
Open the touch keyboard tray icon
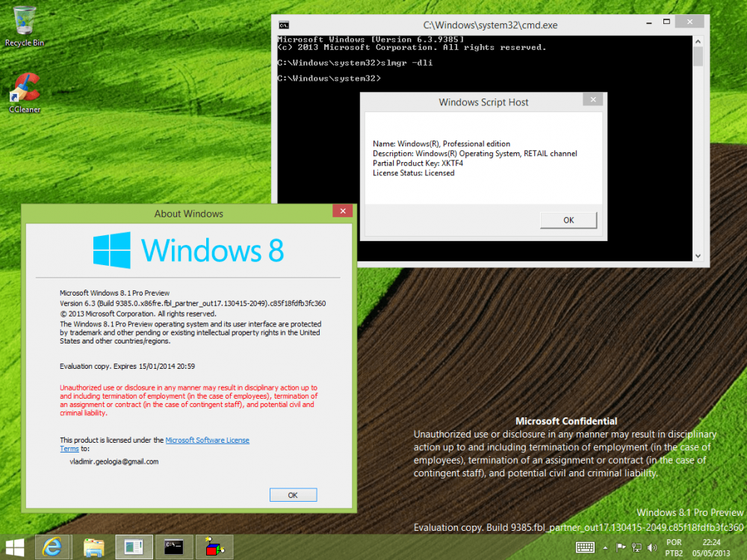(585, 547)
